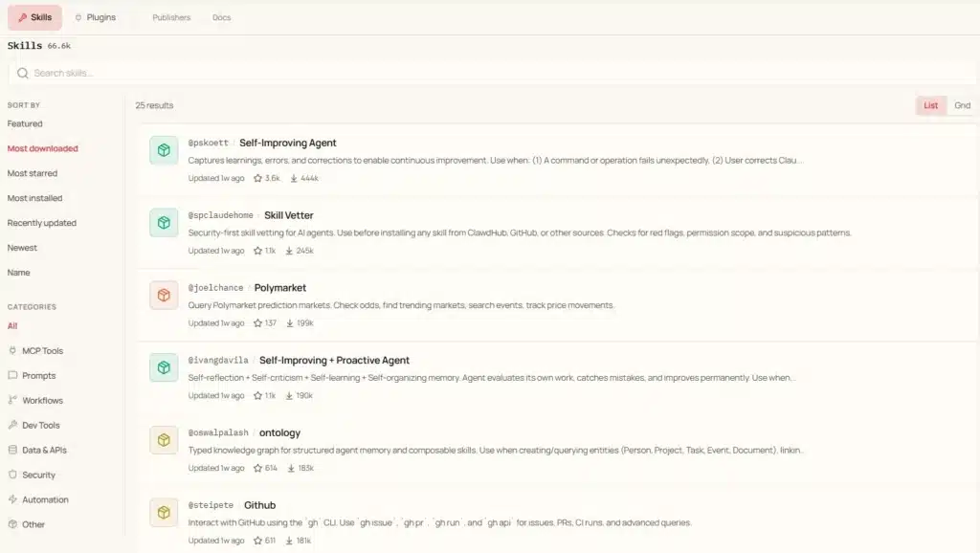Sort by Recently updated

41,223
